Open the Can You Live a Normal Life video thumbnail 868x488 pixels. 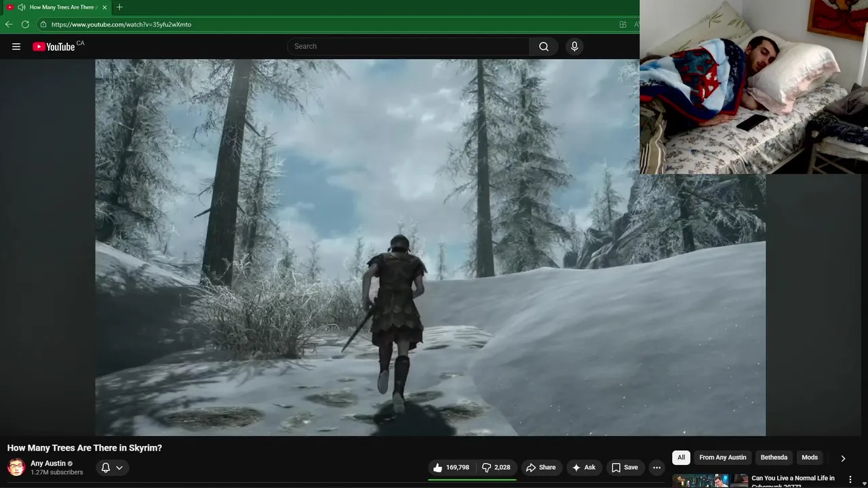710,481
